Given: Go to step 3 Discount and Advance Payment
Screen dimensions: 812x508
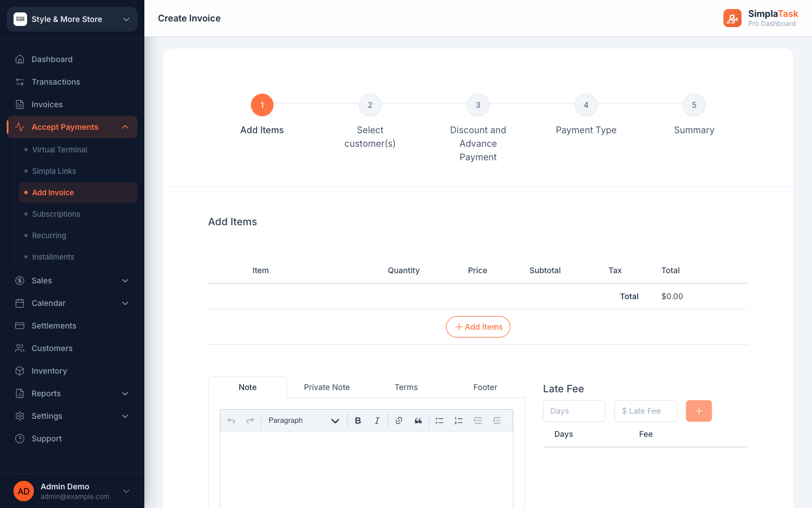Looking at the screenshot, I should pos(478,105).
